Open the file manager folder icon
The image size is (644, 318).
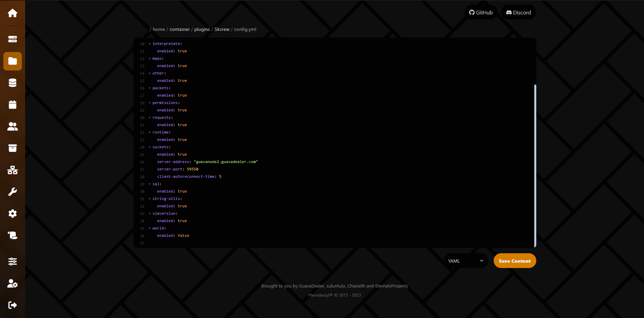pyautogui.click(x=12, y=61)
